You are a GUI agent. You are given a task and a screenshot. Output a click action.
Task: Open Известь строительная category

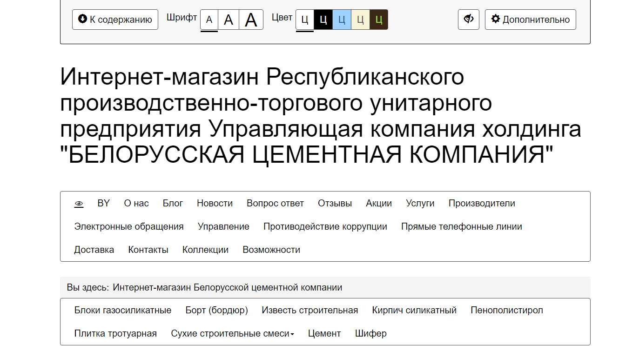tap(310, 310)
